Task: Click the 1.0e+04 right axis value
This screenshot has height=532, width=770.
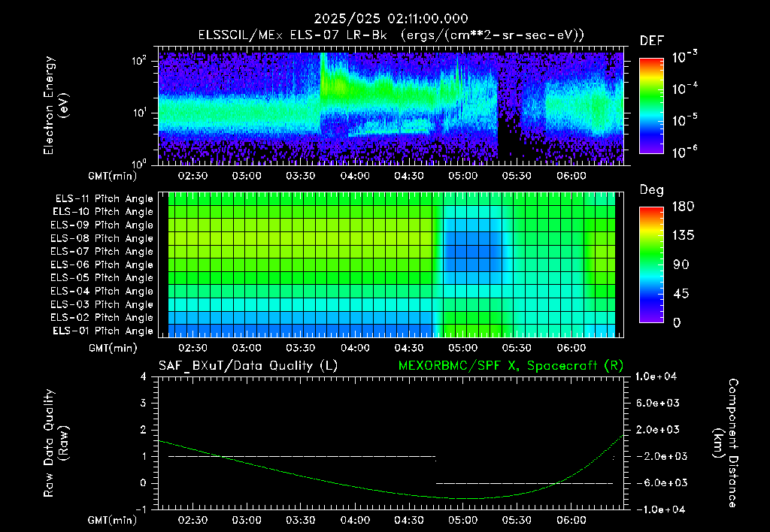Action: [656, 376]
